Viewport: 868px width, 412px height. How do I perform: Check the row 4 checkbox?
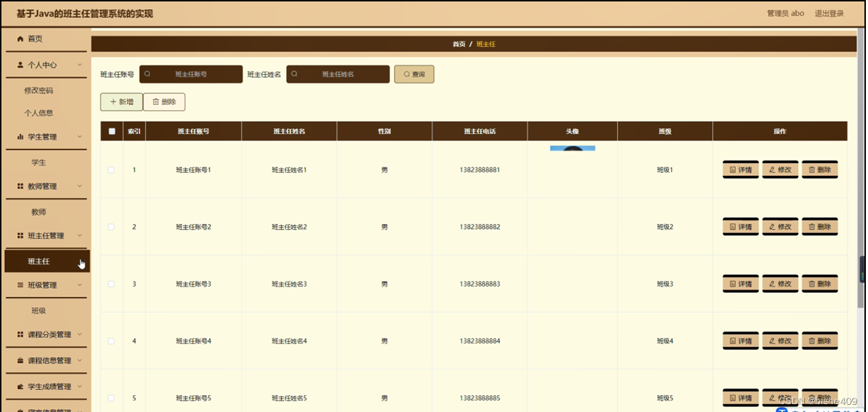111,341
